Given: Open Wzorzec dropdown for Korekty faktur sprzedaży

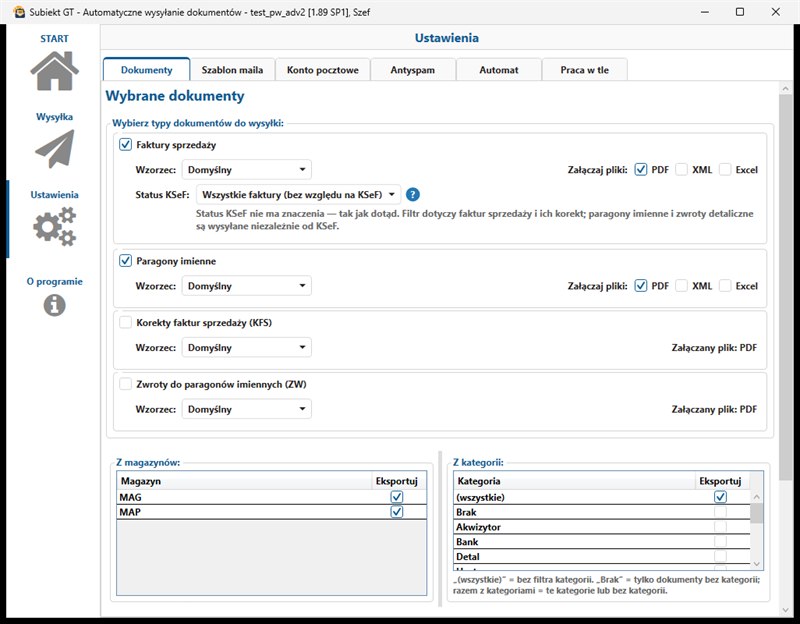Looking at the screenshot, I should click(x=246, y=347).
